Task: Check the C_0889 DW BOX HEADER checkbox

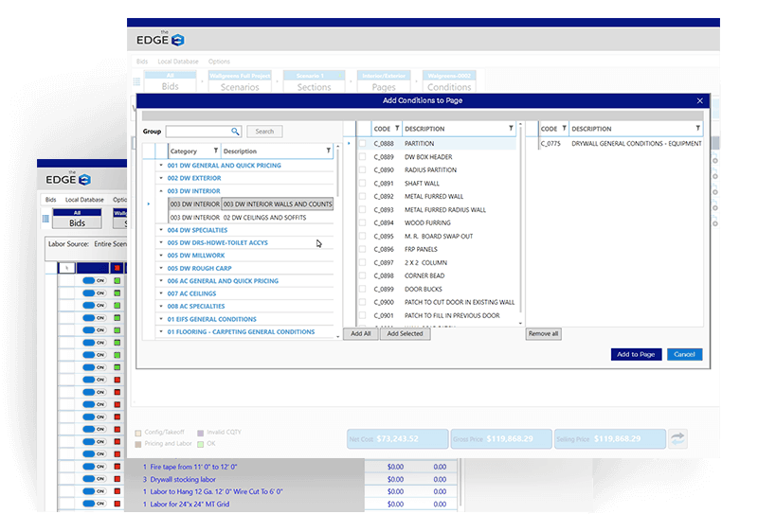Action: [362, 156]
